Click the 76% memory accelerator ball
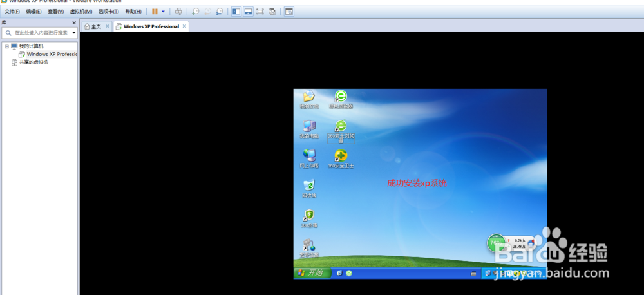 click(497, 243)
